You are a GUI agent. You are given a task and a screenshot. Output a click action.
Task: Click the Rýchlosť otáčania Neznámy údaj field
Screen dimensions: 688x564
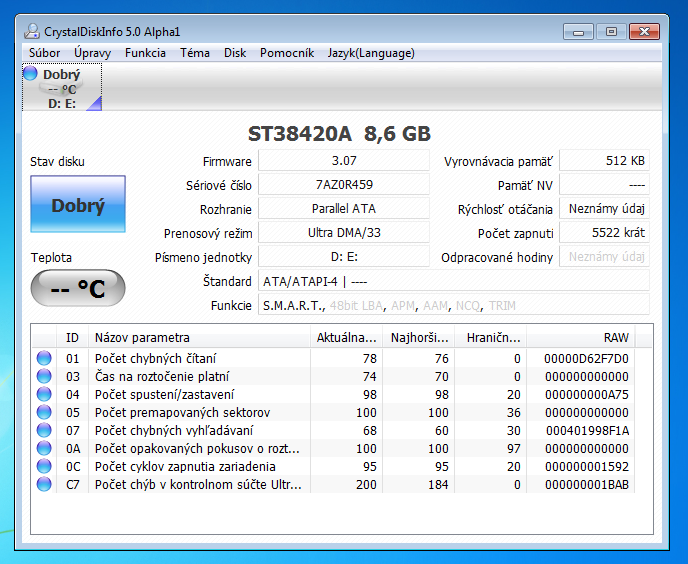[x=604, y=208]
